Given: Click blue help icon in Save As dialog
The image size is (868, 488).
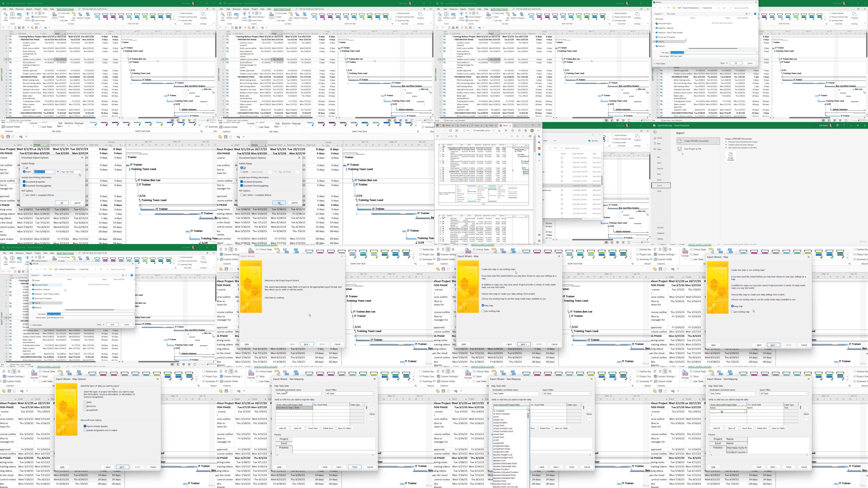Looking at the screenshot, I should click(x=132, y=275).
